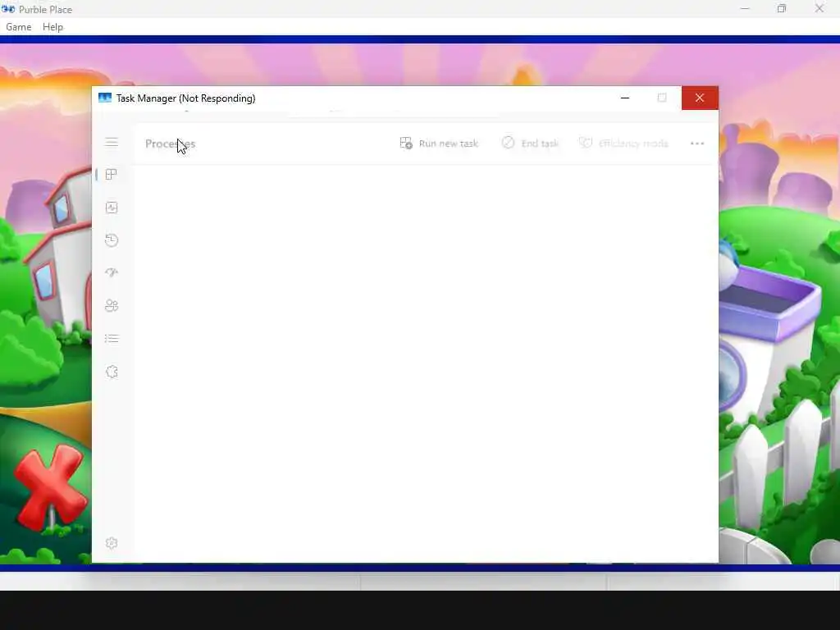Open Task Manager hamburger navigation menu
This screenshot has height=630, width=840.
coord(112,142)
